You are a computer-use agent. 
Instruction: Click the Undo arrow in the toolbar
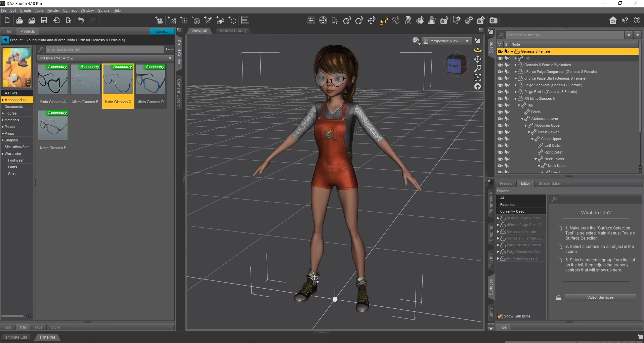pyautogui.click(x=81, y=20)
